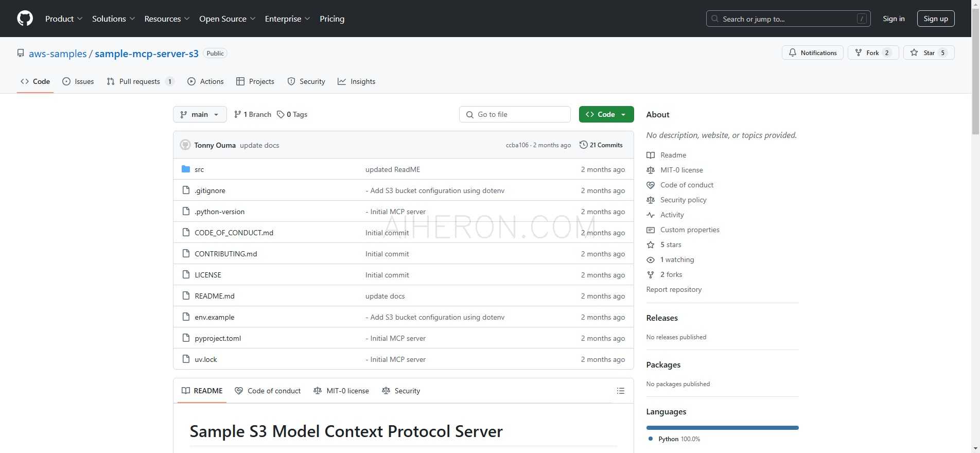Open the green Code dropdown button
Screen dimensions: 980x453
coord(606,114)
